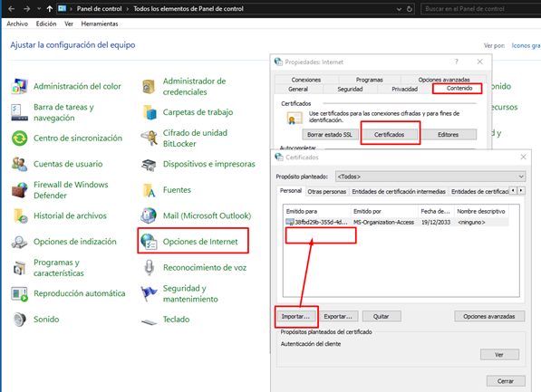The image size is (541, 392).
Task: Open Opciones de Internet globe icon
Action: 149,242
